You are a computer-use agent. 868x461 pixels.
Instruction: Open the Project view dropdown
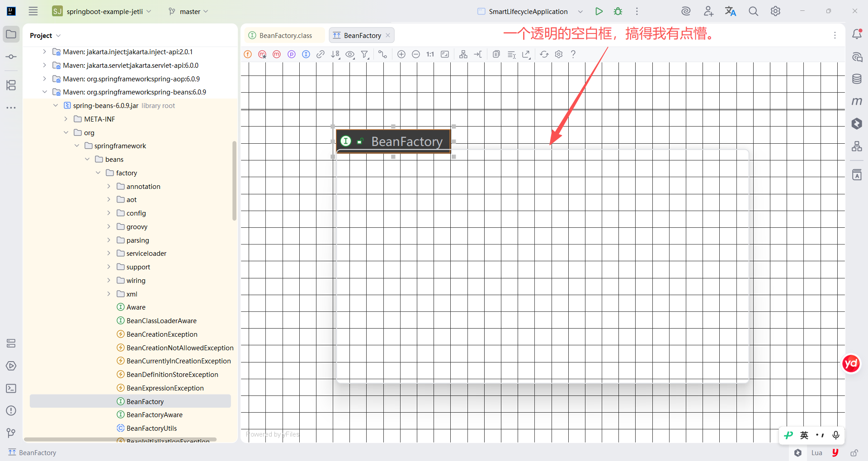[x=45, y=35]
